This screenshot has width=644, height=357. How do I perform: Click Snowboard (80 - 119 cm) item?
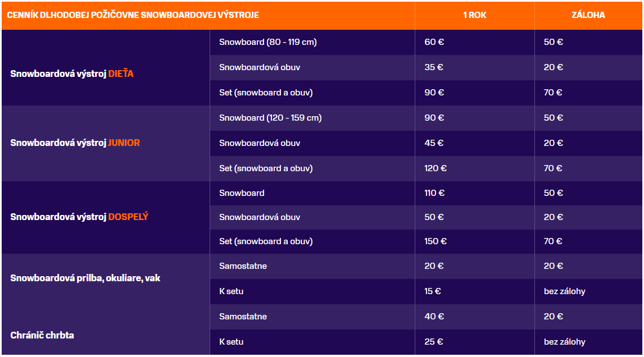[268, 42]
